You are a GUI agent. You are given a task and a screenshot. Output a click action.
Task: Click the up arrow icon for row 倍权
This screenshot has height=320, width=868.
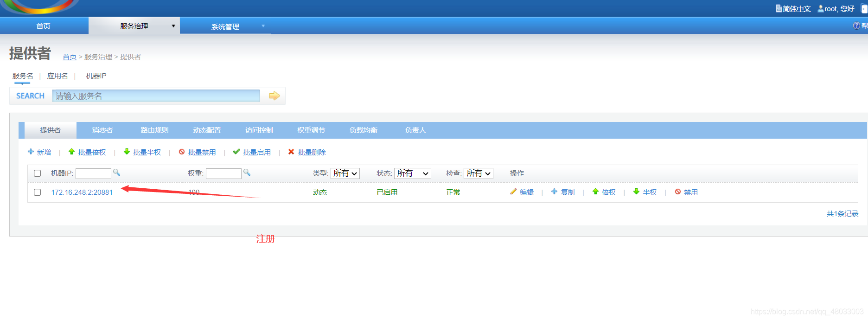tap(595, 192)
